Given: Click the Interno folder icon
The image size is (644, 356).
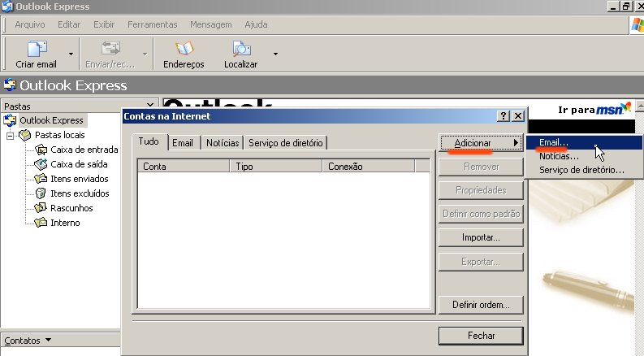Looking at the screenshot, I should [x=41, y=223].
